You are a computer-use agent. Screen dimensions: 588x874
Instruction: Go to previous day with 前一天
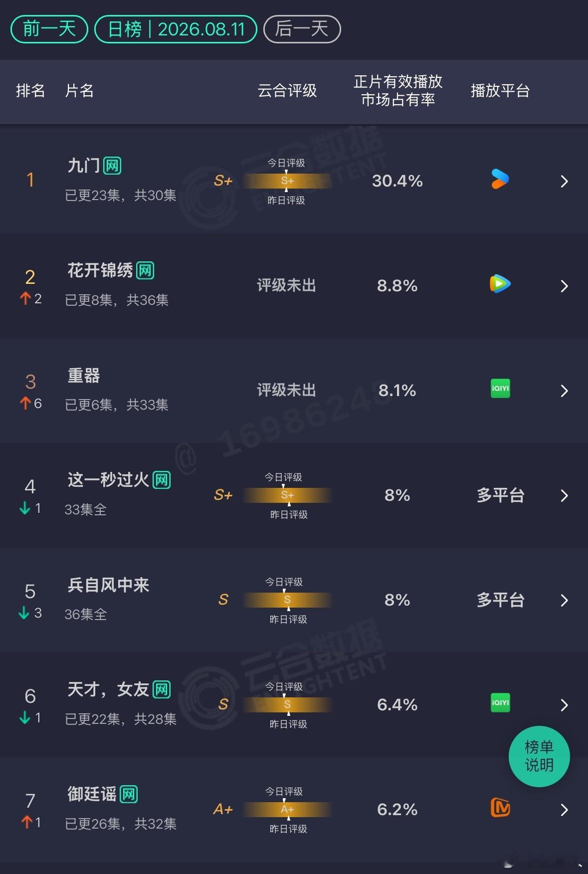(x=49, y=29)
